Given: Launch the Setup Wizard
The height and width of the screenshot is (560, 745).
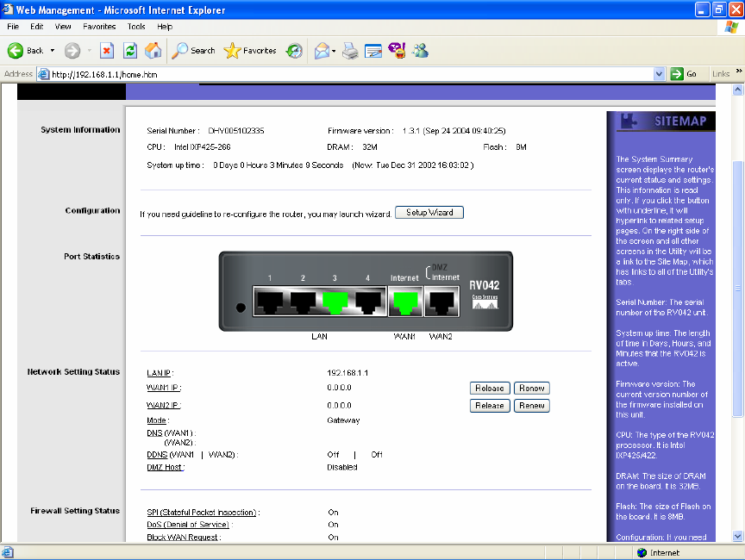Looking at the screenshot, I should [x=429, y=212].
